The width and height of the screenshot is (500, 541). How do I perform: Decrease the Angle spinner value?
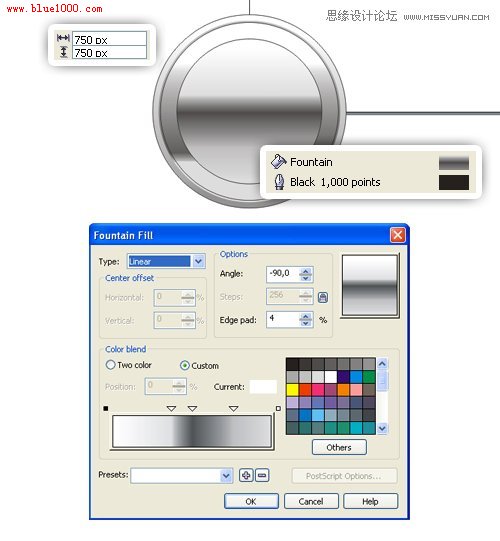click(x=305, y=277)
